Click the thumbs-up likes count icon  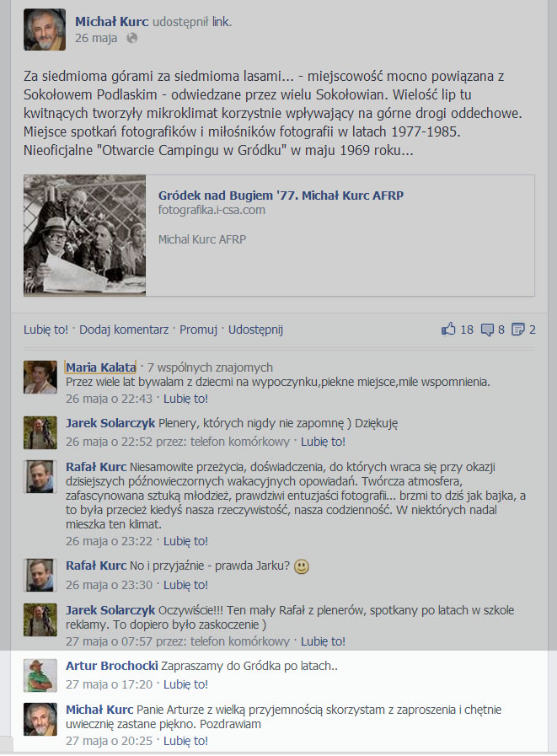[448, 329]
